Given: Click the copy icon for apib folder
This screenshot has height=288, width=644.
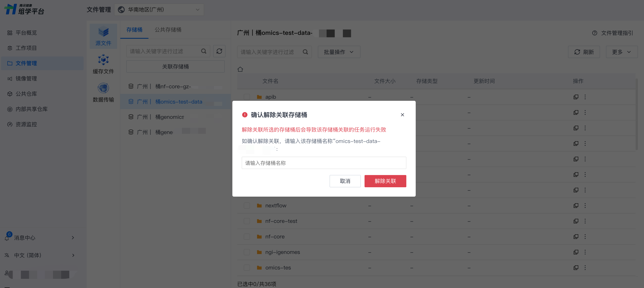Looking at the screenshot, I should [x=576, y=97].
